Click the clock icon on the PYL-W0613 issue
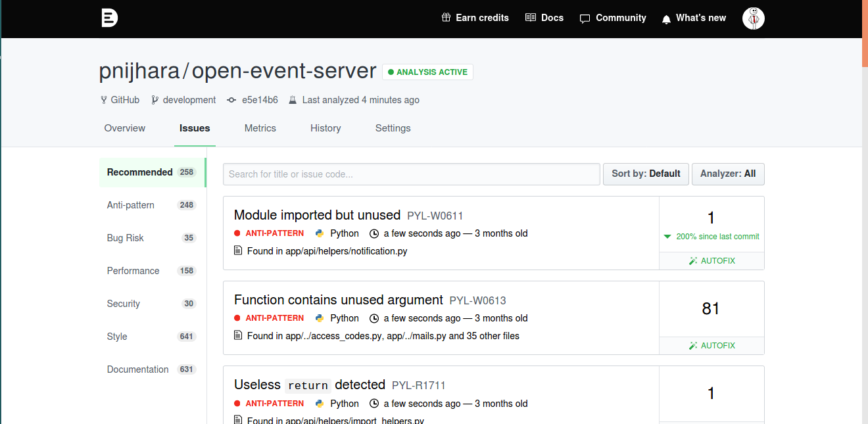The image size is (868, 424). click(x=374, y=318)
